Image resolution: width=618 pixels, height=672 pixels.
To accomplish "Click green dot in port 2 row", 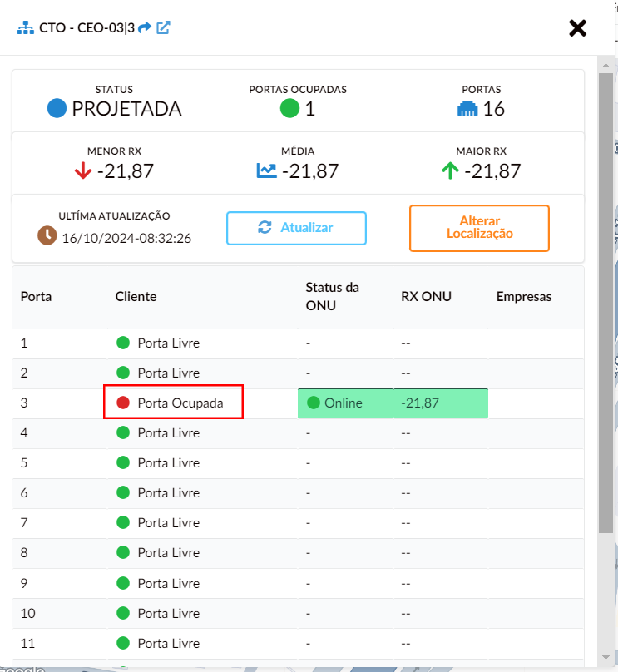I will pos(123,373).
